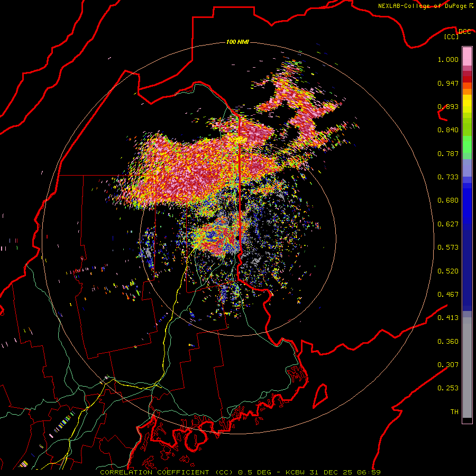Image resolution: width=476 pixels, height=476 pixels.
Task: Click the 0.520 scale value
Action: [x=448, y=271]
